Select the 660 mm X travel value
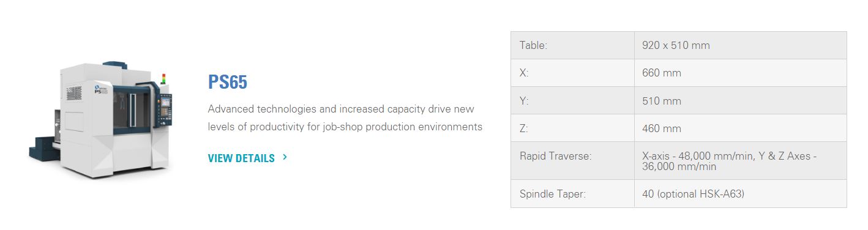Screen dimensions: 868x230 click(662, 73)
